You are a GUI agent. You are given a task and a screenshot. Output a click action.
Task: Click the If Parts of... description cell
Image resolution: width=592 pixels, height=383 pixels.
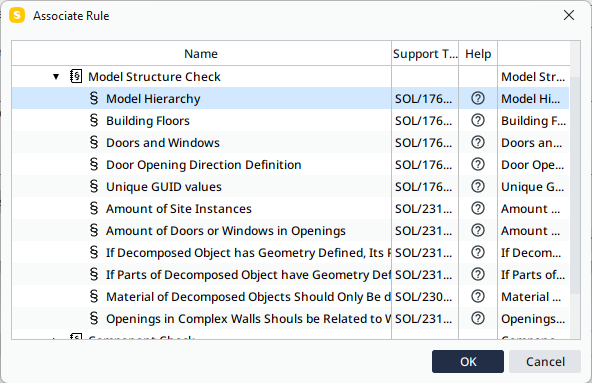533,274
